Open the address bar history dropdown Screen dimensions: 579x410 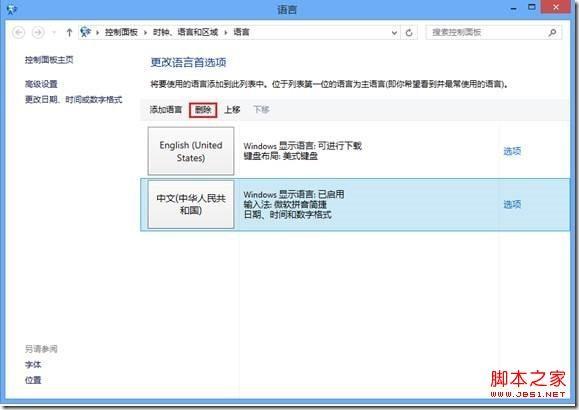pyautogui.click(x=394, y=33)
